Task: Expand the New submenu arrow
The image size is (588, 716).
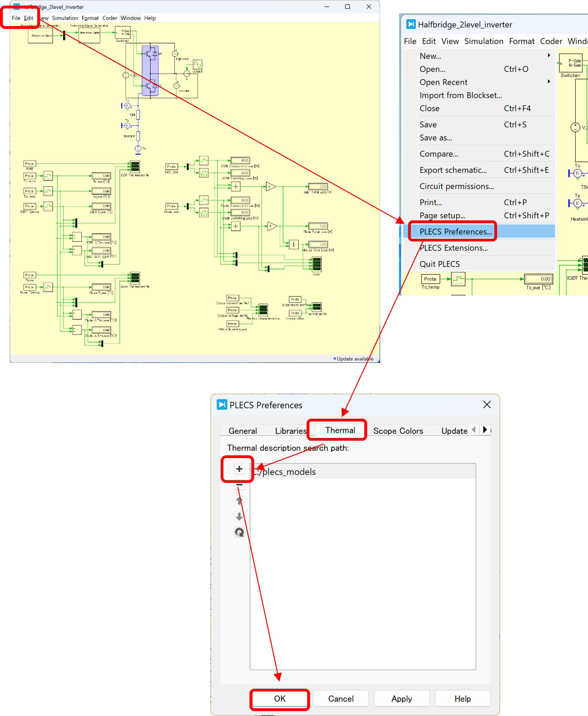Action: [549, 56]
